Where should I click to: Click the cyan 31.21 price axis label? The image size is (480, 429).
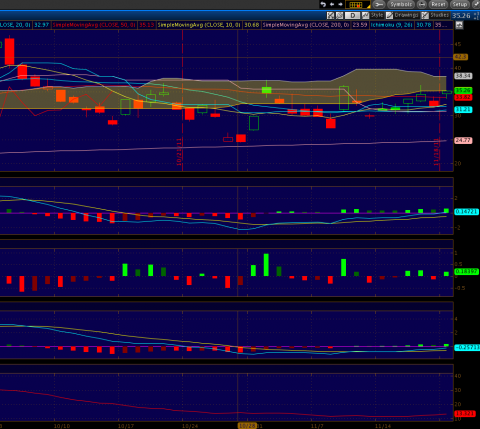coord(463,109)
